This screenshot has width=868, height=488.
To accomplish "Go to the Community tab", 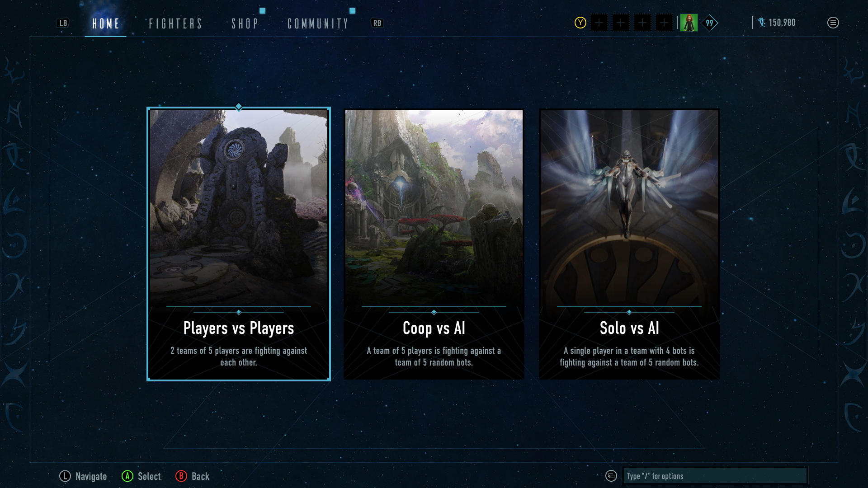I will click(318, 23).
